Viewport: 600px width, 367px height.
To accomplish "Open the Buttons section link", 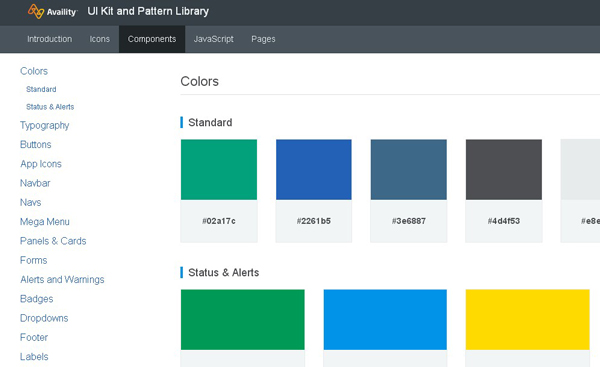I will [x=36, y=145].
